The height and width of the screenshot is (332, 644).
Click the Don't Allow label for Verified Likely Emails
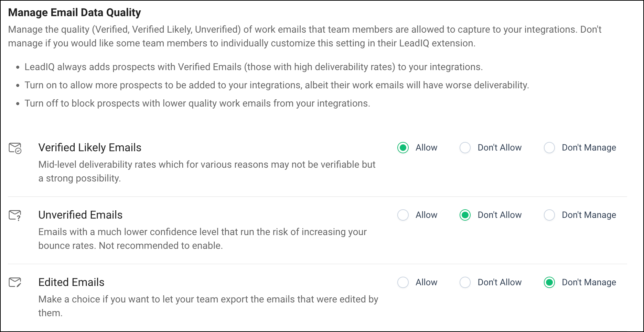[x=500, y=148]
